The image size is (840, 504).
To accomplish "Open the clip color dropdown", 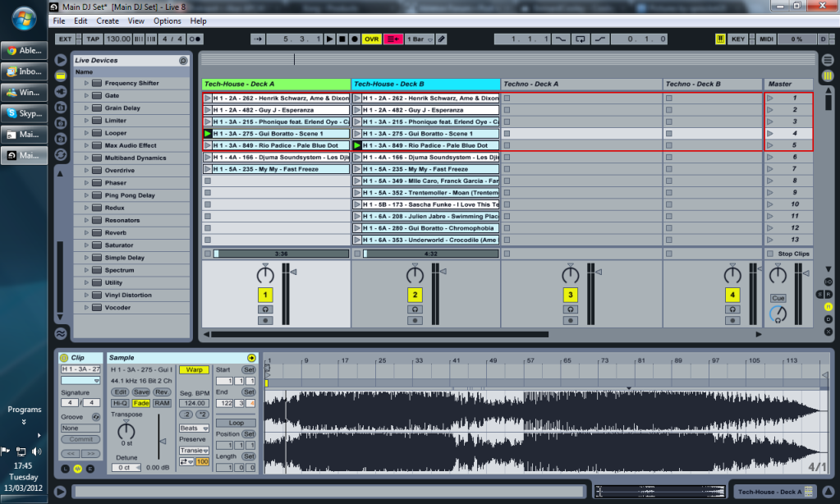I will click(x=80, y=381).
